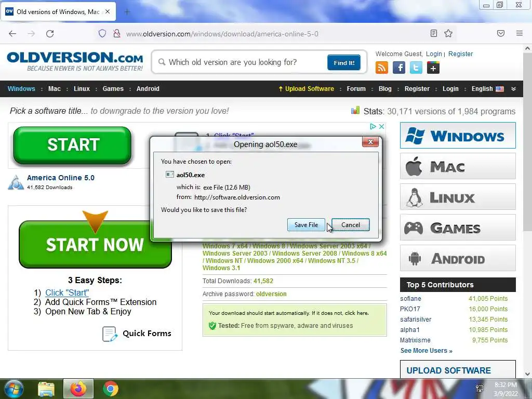The width and height of the screenshot is (532, 399).
Task: Open a new tab with plus button
Action: (x=127, y=12)
